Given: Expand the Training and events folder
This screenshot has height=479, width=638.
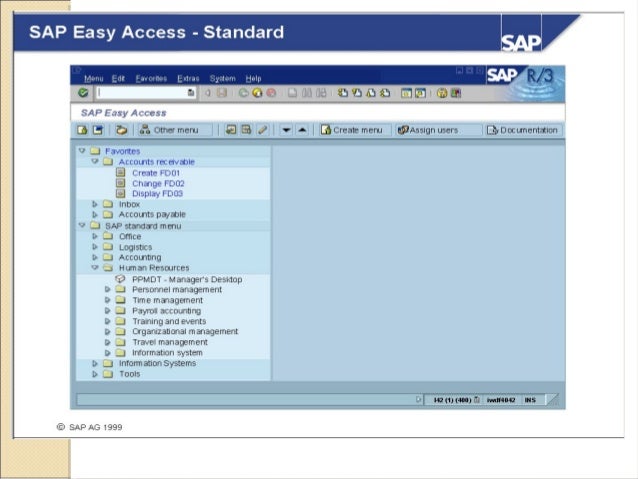Looking at the screenshot, I should tap(107, 321).
